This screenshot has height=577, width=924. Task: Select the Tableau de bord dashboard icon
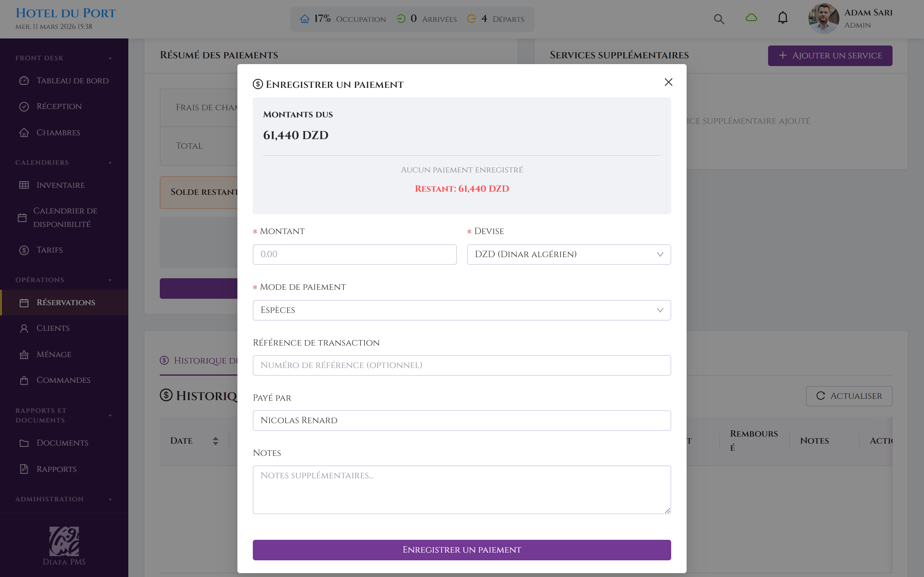pos(24,80)
